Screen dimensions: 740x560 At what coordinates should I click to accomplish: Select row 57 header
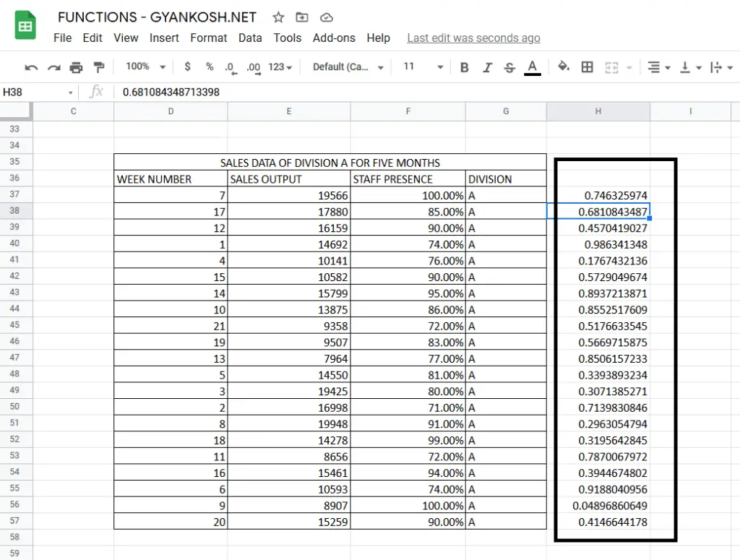click(x=16, y=521)
